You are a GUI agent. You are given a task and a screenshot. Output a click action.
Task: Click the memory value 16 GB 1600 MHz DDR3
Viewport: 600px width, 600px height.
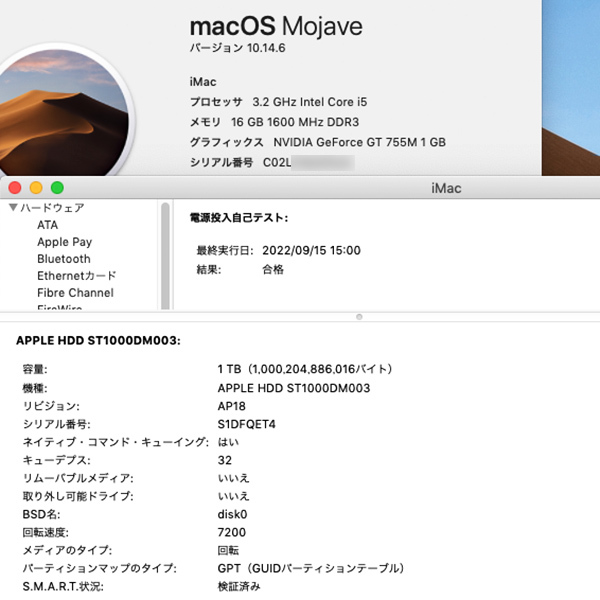click(x=295, y=122)
